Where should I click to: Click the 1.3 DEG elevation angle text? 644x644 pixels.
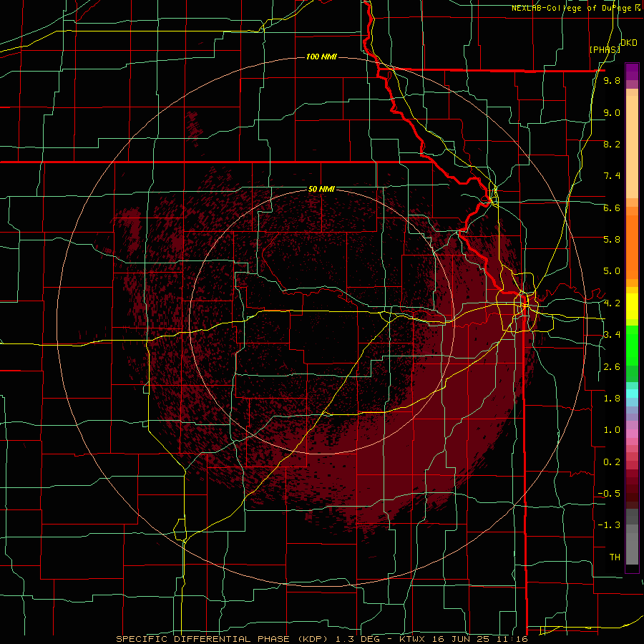click(x=357, y=639)
